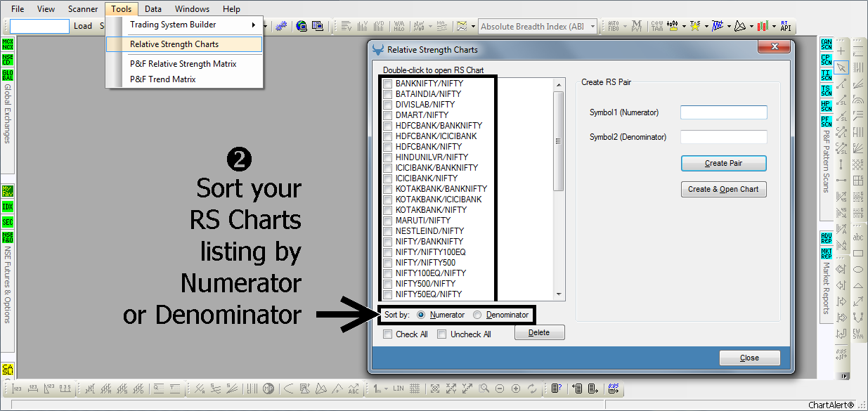Choose P&F Trend Matrix menu entry
Viewport: 868px width, 411px height.
click(184, 79)
